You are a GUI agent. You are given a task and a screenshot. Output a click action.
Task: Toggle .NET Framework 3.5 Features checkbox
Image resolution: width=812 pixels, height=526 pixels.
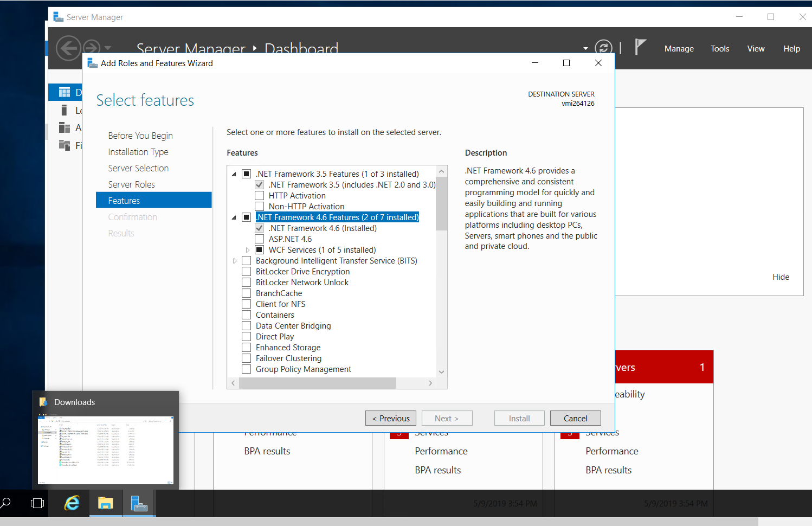246,174
